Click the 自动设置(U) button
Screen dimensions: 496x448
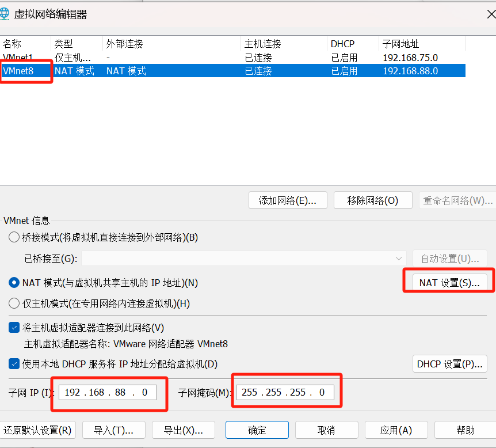pos(449,259)
